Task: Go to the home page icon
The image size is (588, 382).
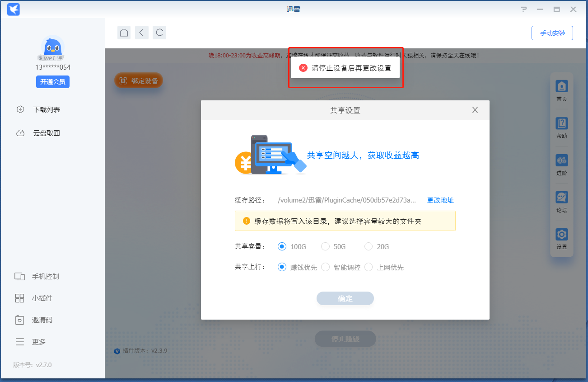Action: [124, 32]
